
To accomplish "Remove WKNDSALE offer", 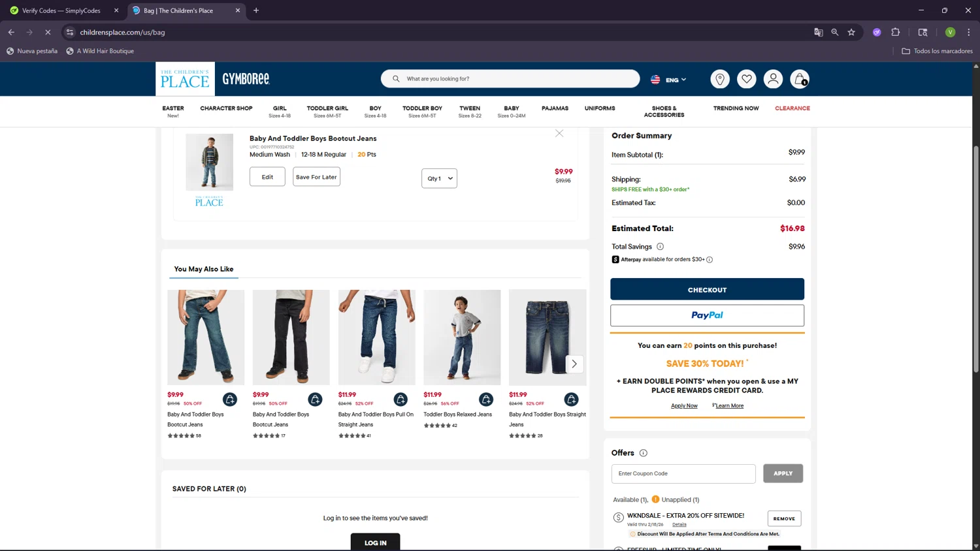I will [784, 518].
